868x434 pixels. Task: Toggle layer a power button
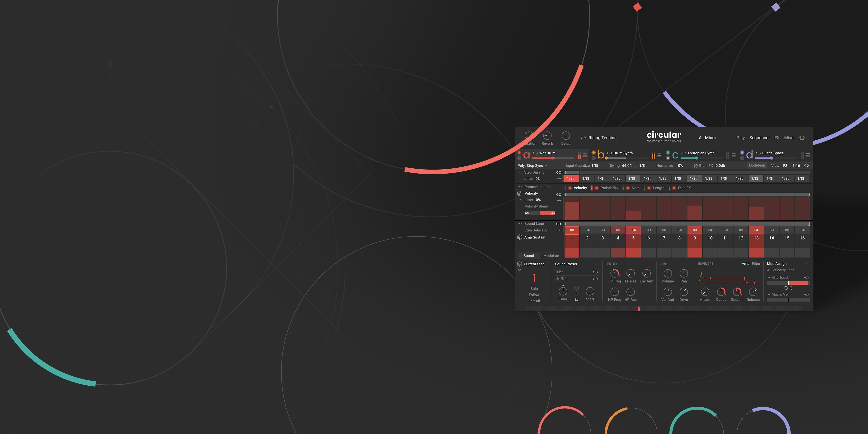pos(519,153)
